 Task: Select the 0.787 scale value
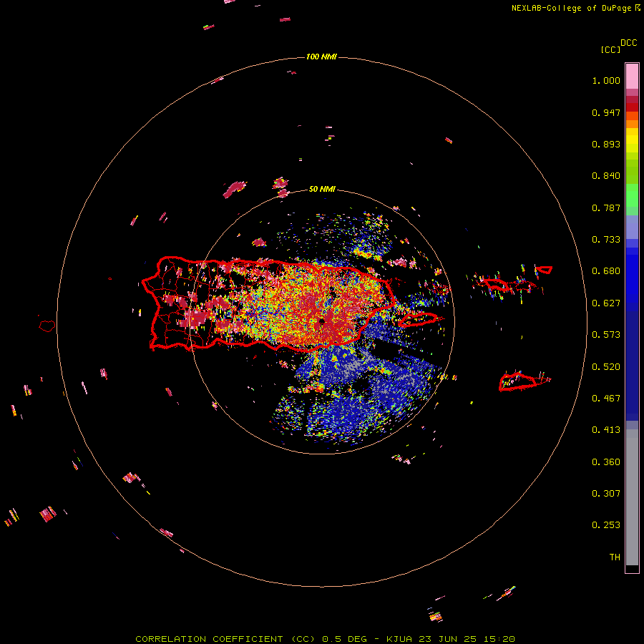coord(606,208)
